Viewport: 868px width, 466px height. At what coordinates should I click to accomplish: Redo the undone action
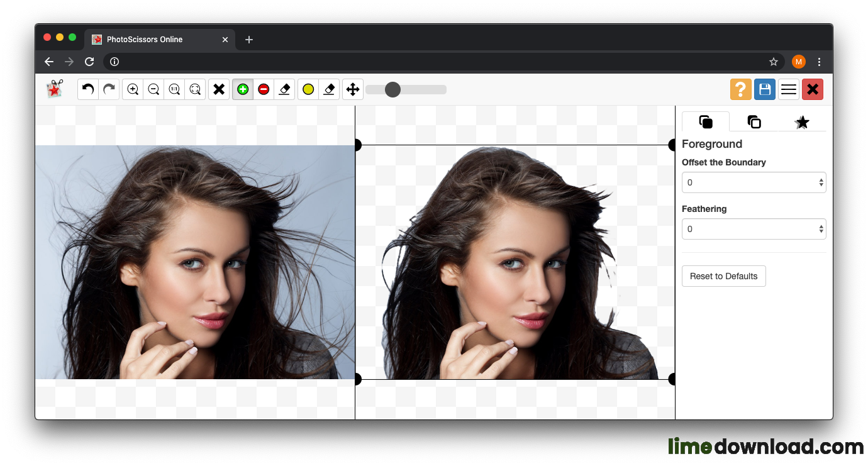coord(109,89)
